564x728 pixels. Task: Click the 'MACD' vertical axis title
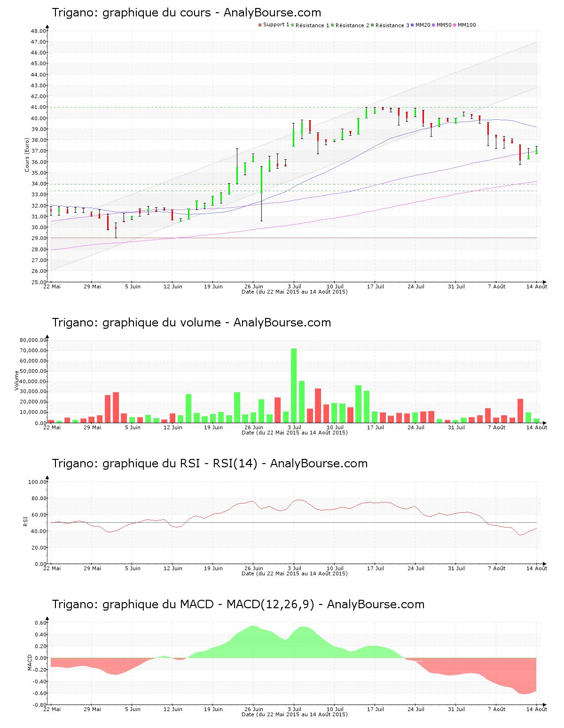click(30, 663)
